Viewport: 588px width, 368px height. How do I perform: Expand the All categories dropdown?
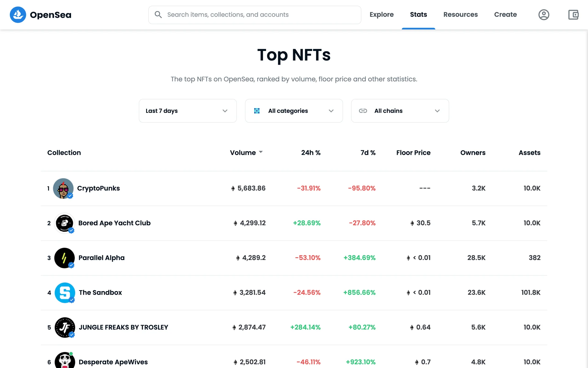click(x=294, y=111)
